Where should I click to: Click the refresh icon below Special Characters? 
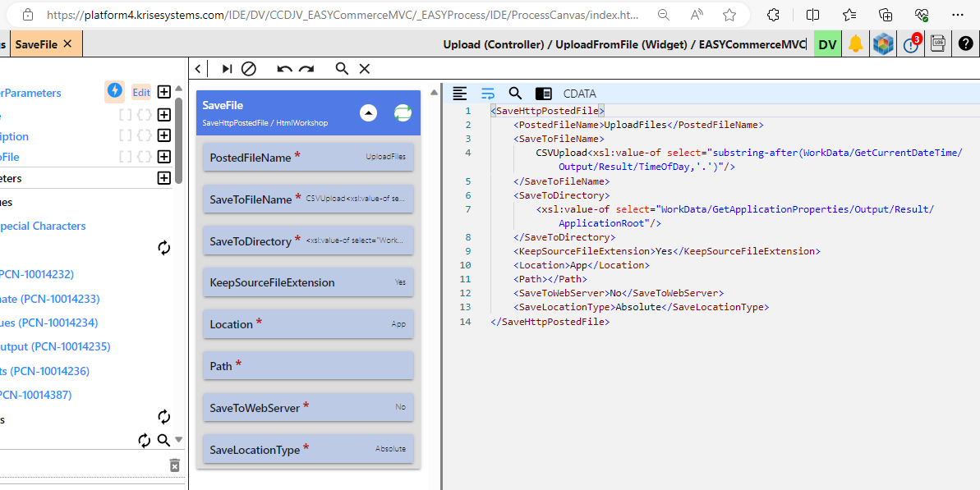[x=163, y=248]
